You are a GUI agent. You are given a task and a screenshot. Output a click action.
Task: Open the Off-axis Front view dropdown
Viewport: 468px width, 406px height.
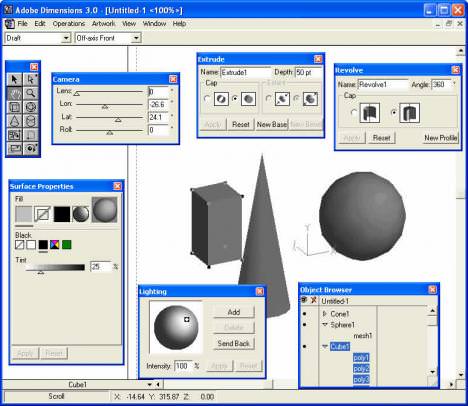point(136,38)
